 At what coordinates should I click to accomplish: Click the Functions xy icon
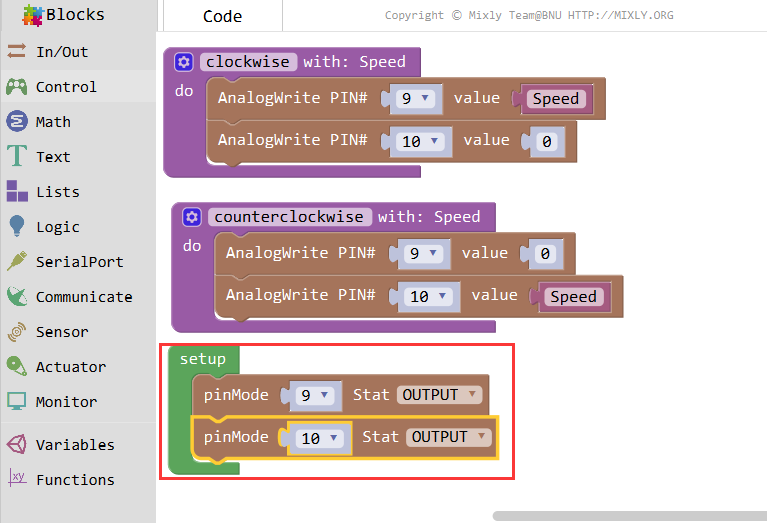(17, 478)
